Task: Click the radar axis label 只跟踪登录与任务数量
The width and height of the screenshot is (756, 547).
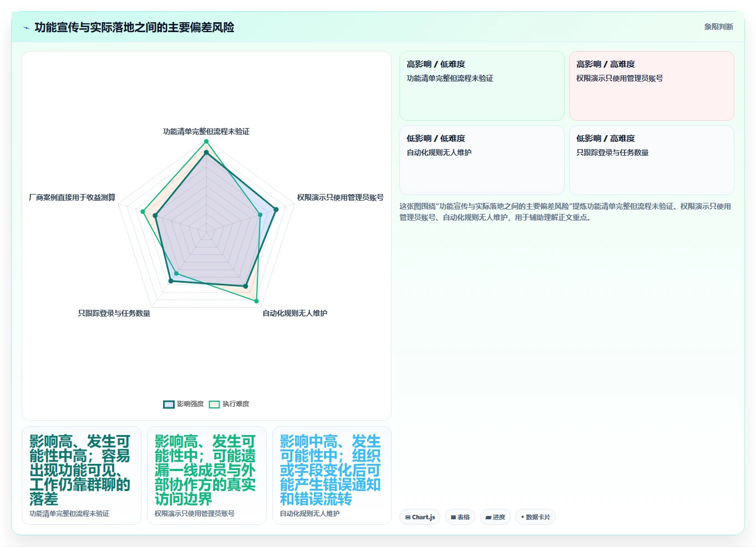Action: (x=114, y=313)
